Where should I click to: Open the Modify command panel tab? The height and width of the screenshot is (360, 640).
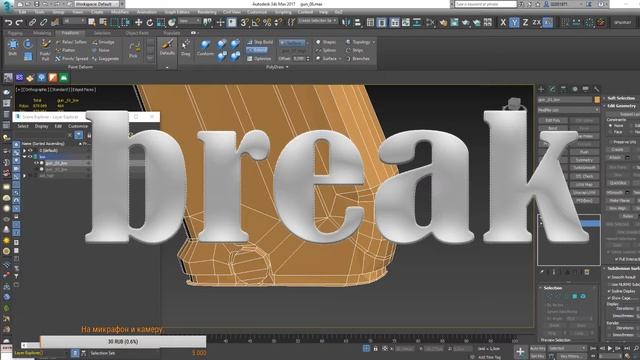[552, 89]
